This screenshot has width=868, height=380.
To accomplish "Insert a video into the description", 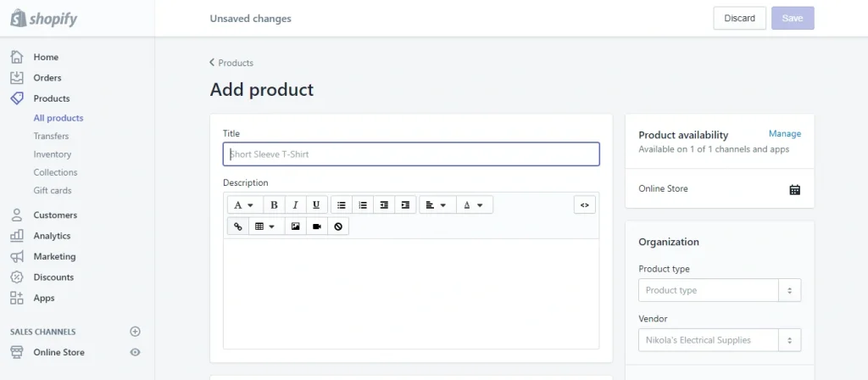I will 316,226.
